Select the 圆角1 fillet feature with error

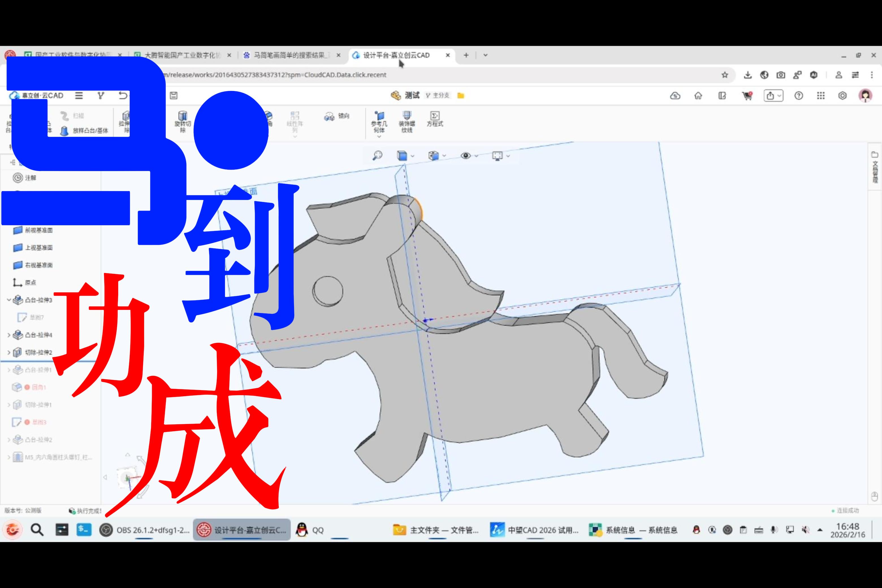29,387
